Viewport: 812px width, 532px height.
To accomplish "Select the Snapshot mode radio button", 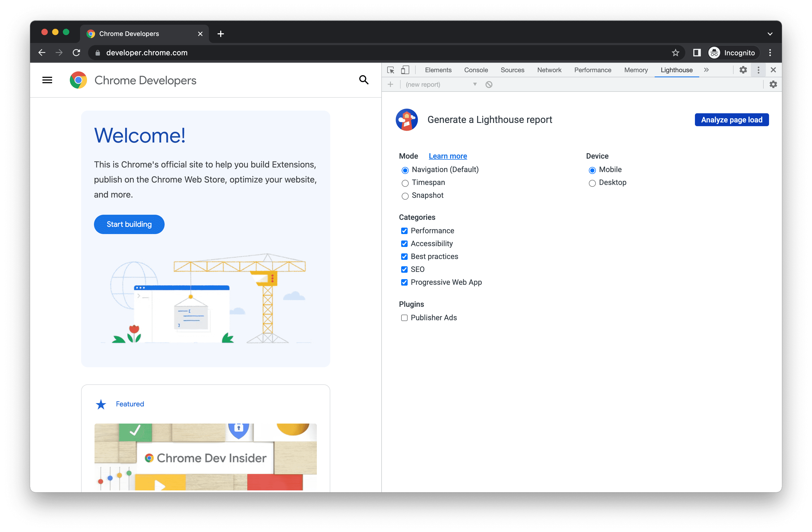I will (404, 195).
